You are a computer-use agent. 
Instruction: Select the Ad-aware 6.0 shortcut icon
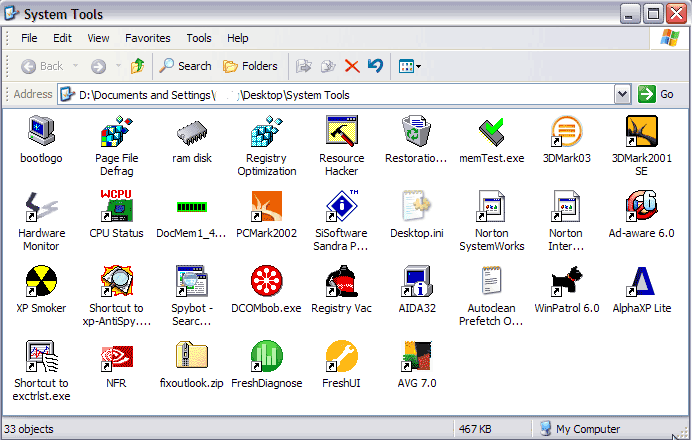pyautogui.click(x=642, y=206)
